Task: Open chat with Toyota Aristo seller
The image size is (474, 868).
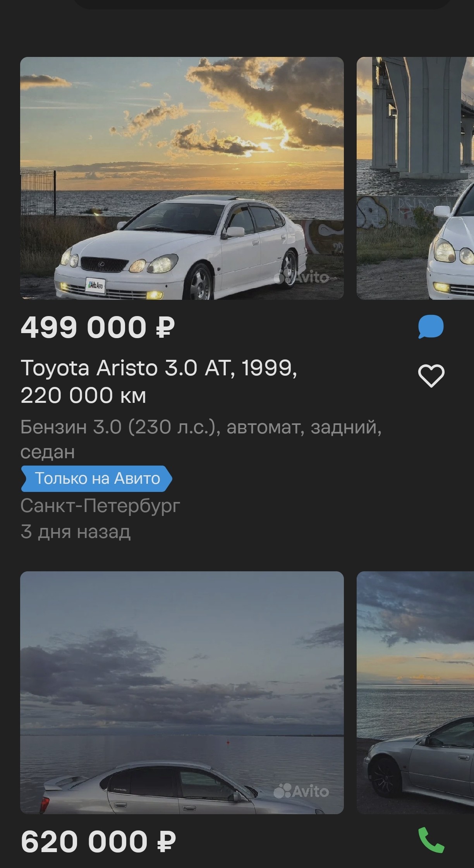Action: click(431, 327)
